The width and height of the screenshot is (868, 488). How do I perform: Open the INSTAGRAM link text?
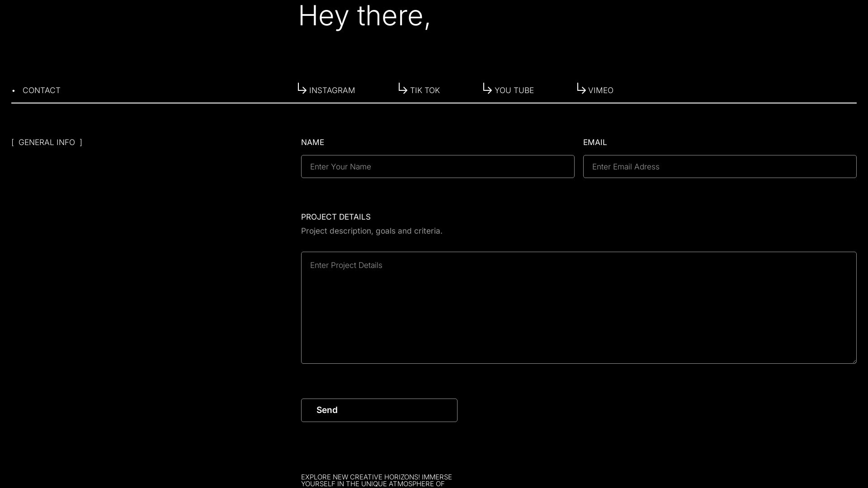pos(332,90)
